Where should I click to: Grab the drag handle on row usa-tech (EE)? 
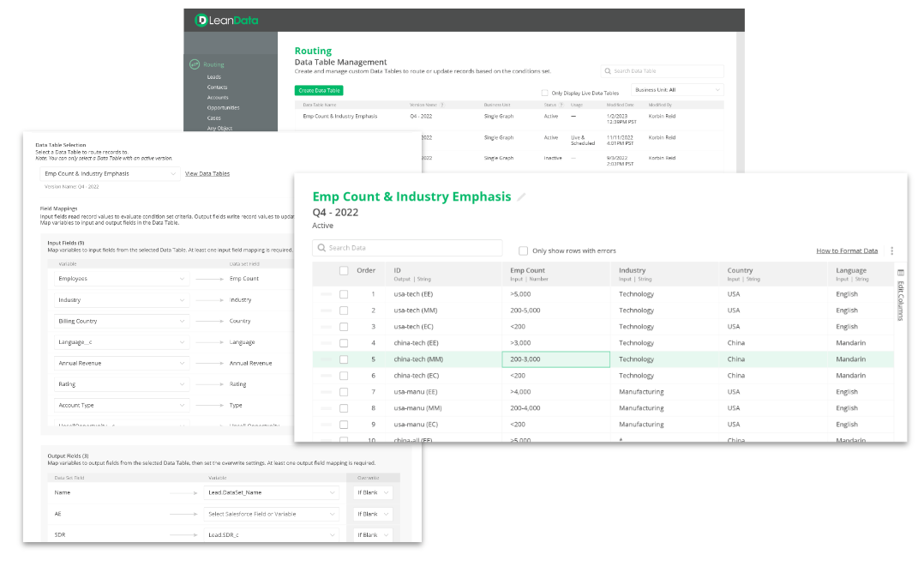(x=326, y=293)
